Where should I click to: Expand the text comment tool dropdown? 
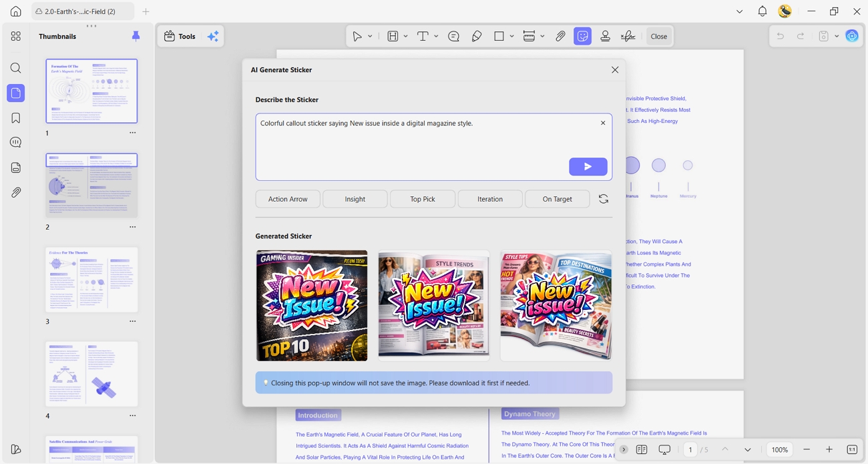436,36
